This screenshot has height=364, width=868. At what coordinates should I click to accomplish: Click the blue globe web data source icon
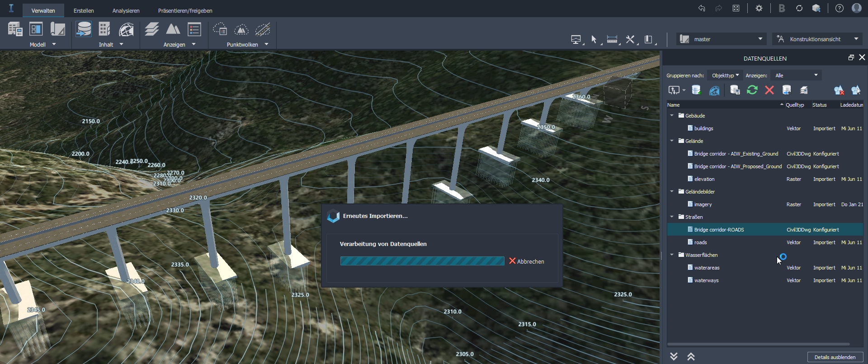pyautogui.click(x=714, y=90)
